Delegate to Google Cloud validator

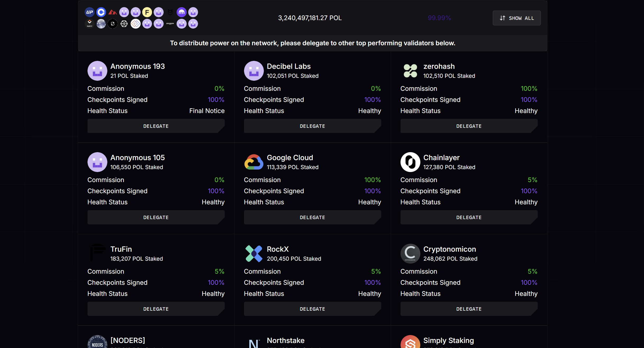[x=312, y=217]
